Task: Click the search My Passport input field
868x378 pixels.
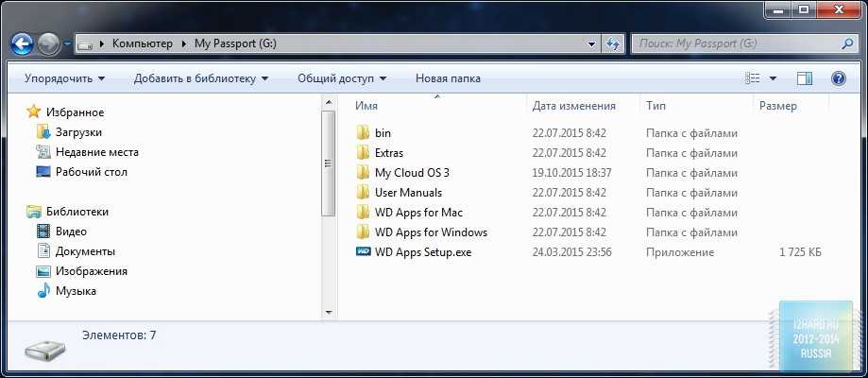Action: coord(737,43)
